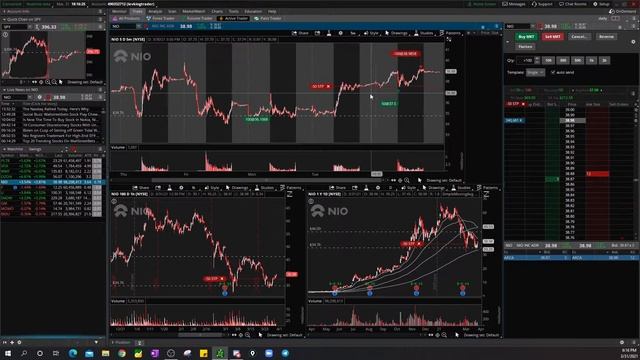Toggle the auto send checkbox
This screenshot has height=360, width=640.
click(x=553, y=72)
